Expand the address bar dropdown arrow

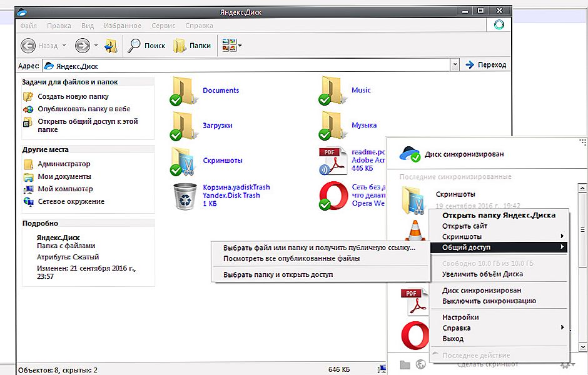coord(455,65)
